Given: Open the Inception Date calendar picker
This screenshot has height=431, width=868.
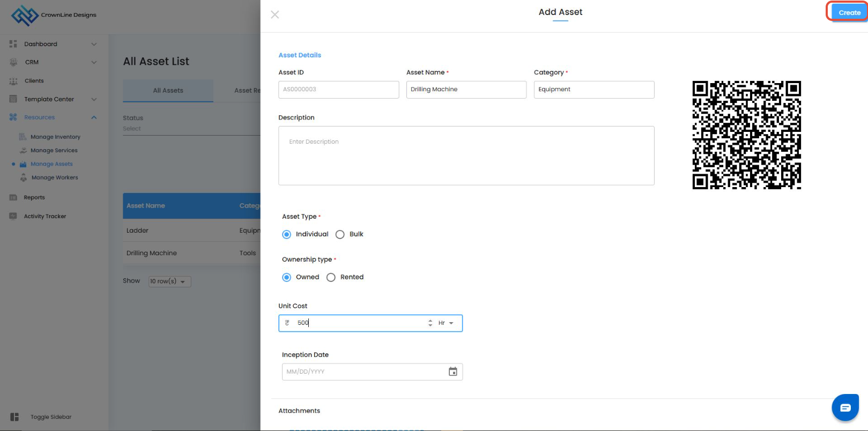Looking at the screenshot, I should coord(453,371).
